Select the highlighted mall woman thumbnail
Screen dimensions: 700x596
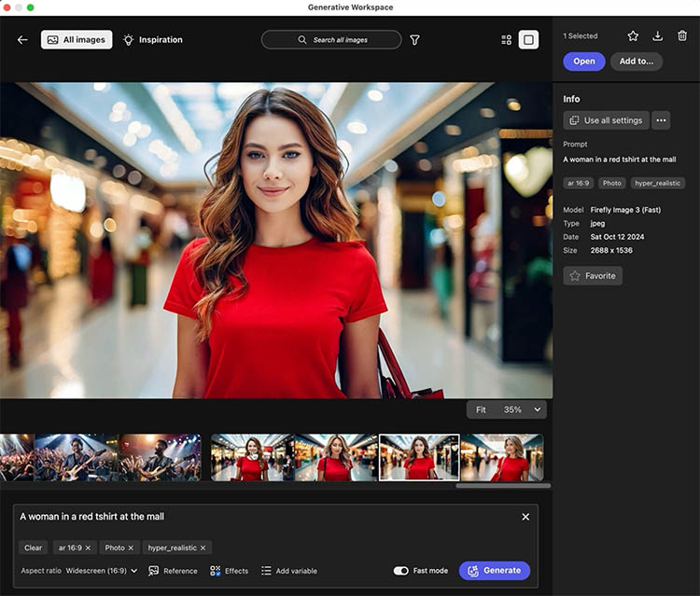pos(419,458)
